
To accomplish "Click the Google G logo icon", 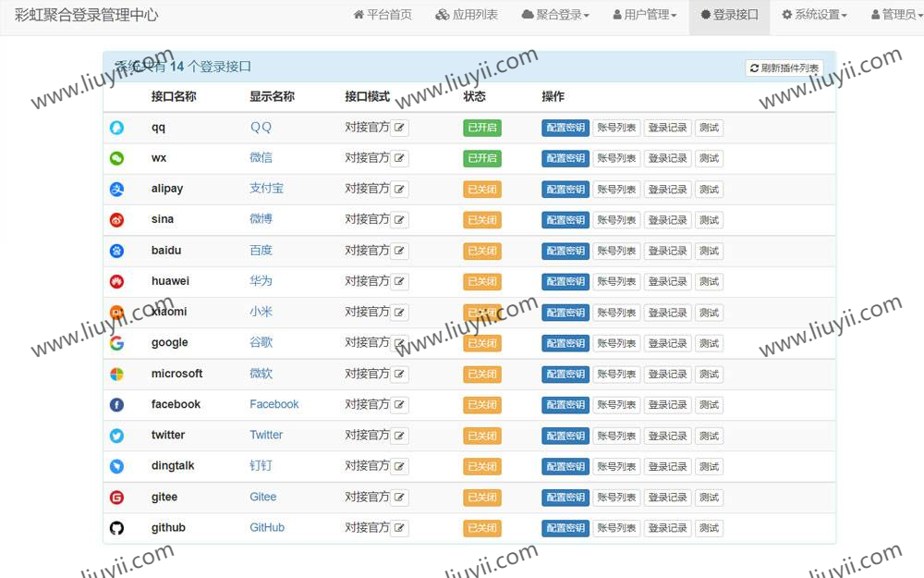I will click(116, 343).
